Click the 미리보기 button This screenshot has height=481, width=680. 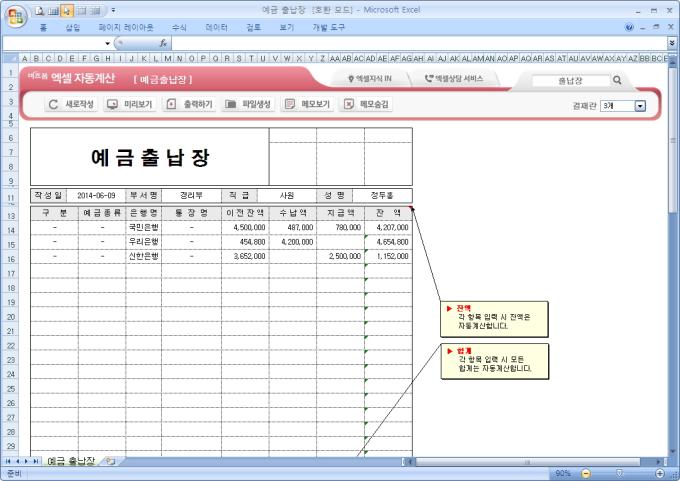(x=130, y=104)
